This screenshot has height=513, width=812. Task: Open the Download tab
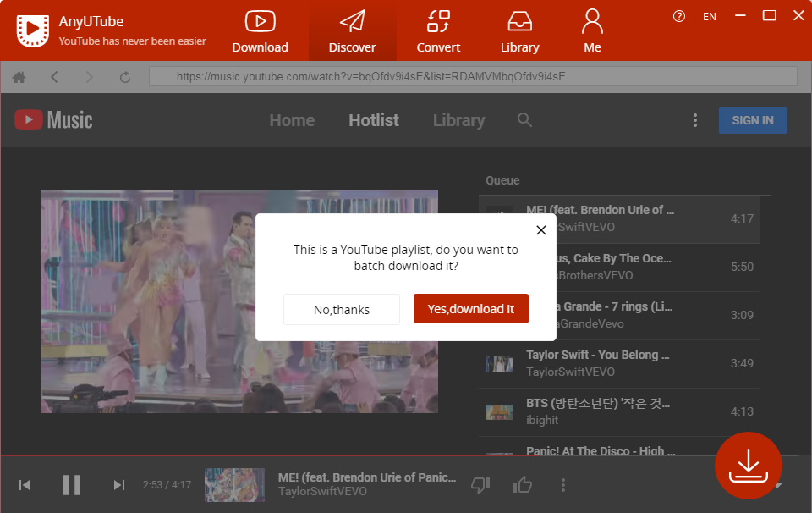tap(260, 31)
